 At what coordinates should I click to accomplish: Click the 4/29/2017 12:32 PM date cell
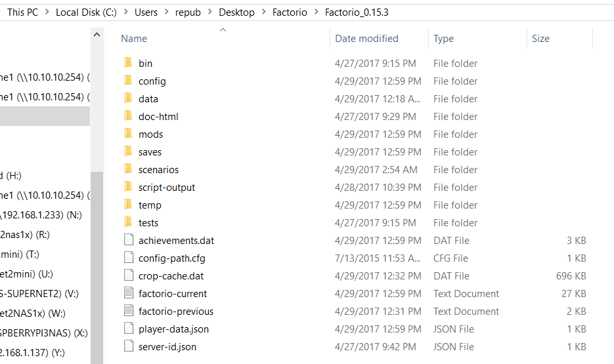tap(378, 276)
